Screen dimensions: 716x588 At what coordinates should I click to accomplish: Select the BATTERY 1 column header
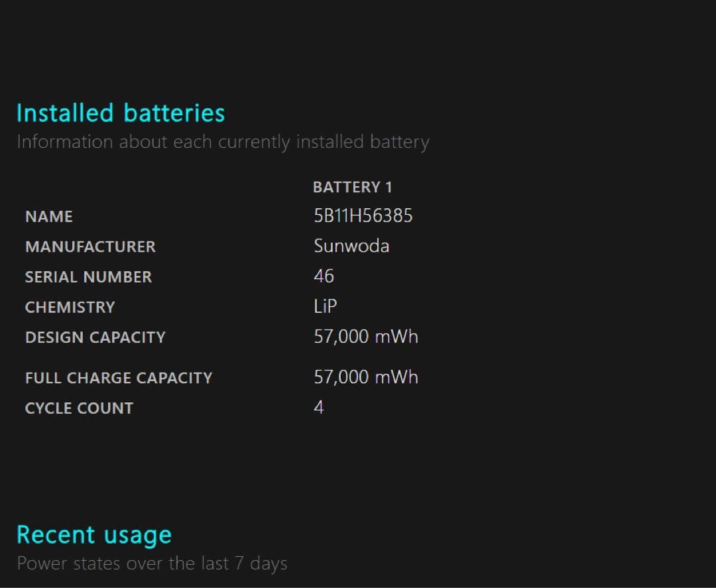tap(352, 187)
